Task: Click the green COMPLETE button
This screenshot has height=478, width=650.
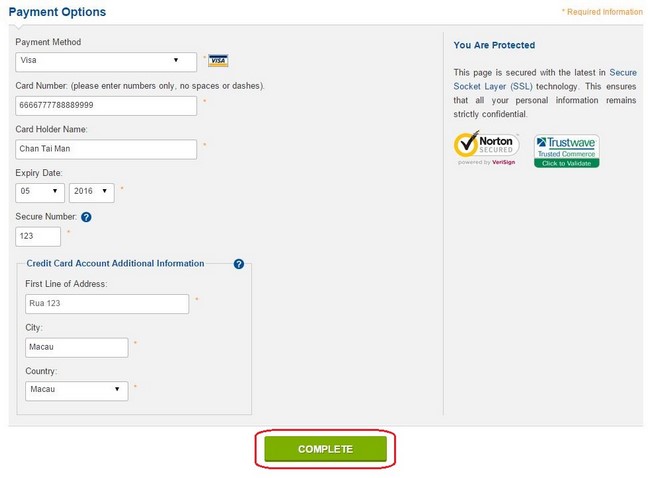Action: pyautogui.click(x=326, y=449)
